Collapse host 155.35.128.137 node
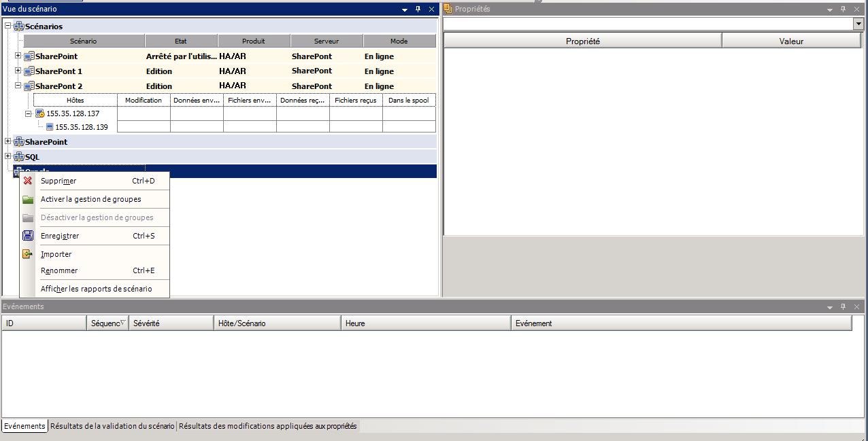Viewport: 868px width, 441px height. (29, 113)
